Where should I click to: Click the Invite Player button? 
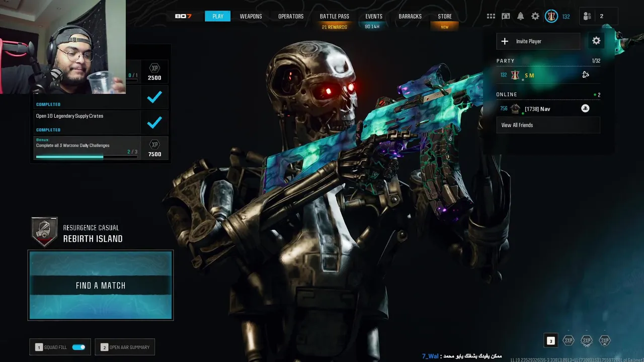tap(538, 41)
